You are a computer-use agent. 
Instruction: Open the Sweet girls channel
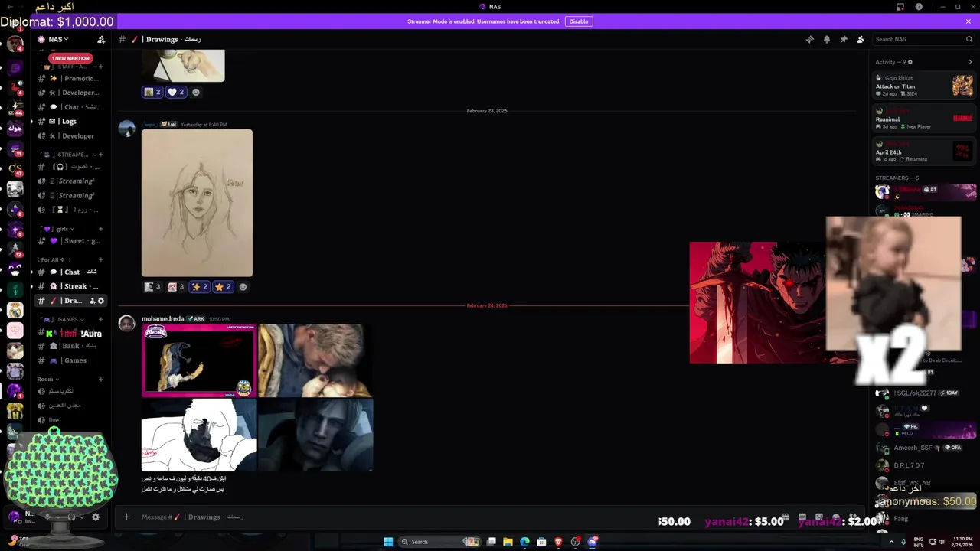tap(71, 240)
